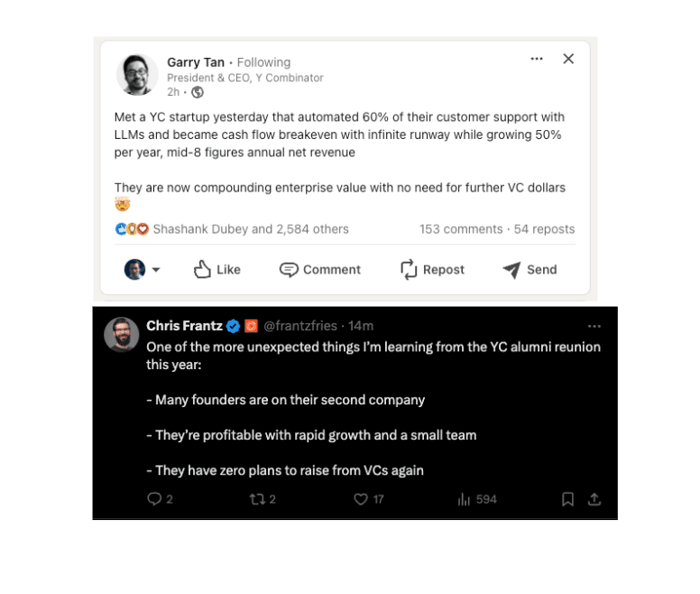The width and height of the screenshot is (700, 594).
Task: Click the globe visibility icon on the post
Action: click(x=198, y=92)
